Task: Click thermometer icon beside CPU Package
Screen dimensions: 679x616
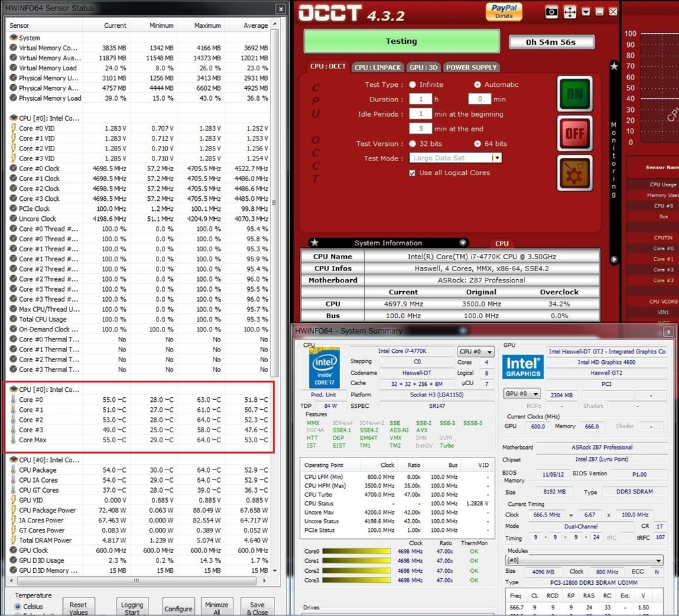Action: [13, 469]
